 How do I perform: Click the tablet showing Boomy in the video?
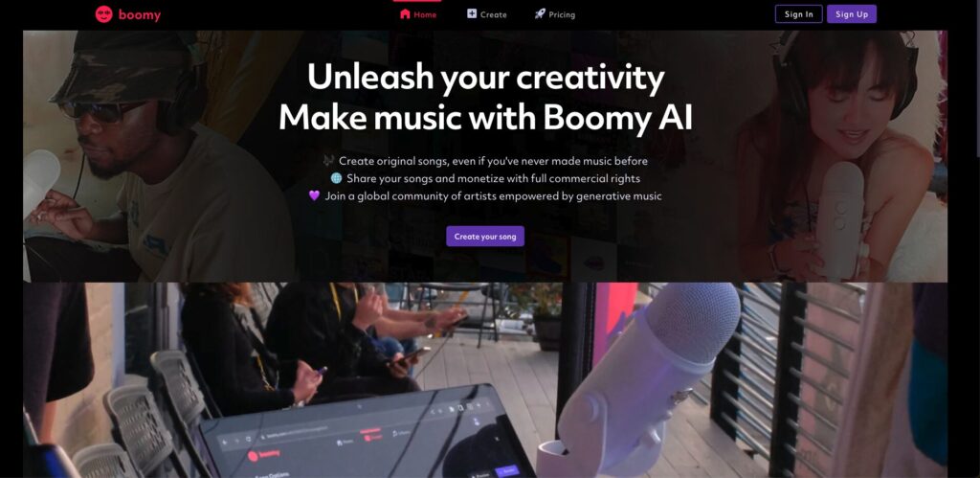363,435
